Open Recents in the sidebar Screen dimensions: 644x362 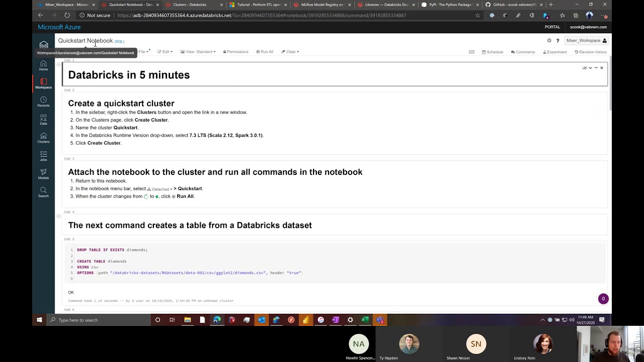[x=43, y=102]
